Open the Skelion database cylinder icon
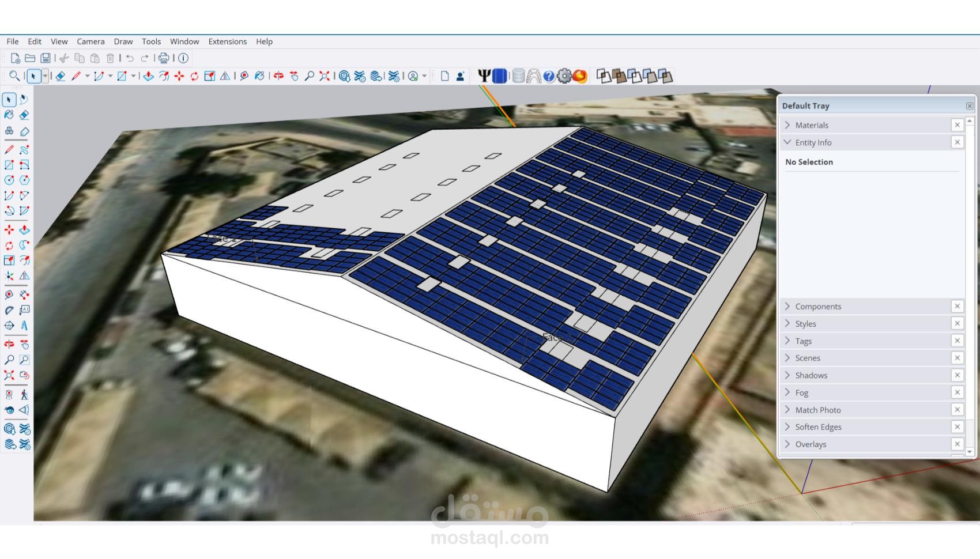Screen dimensions: 980x559 click(x=518, y=75)
